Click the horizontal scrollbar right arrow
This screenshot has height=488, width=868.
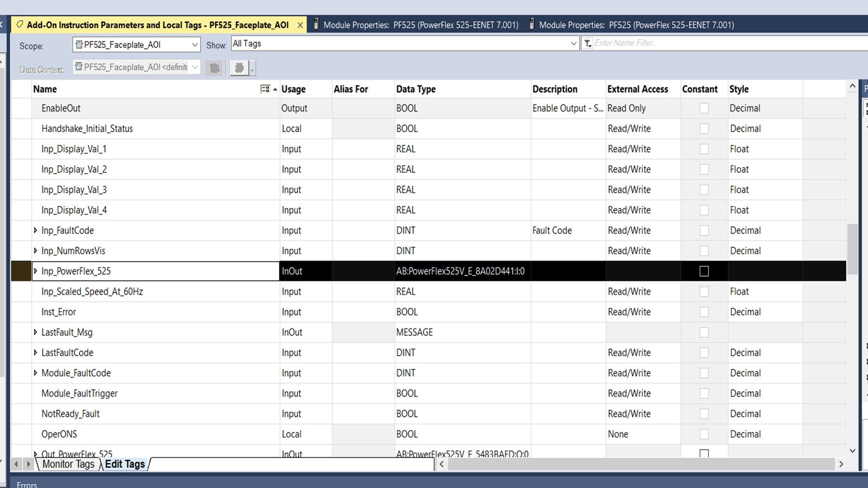coord(841,464)
